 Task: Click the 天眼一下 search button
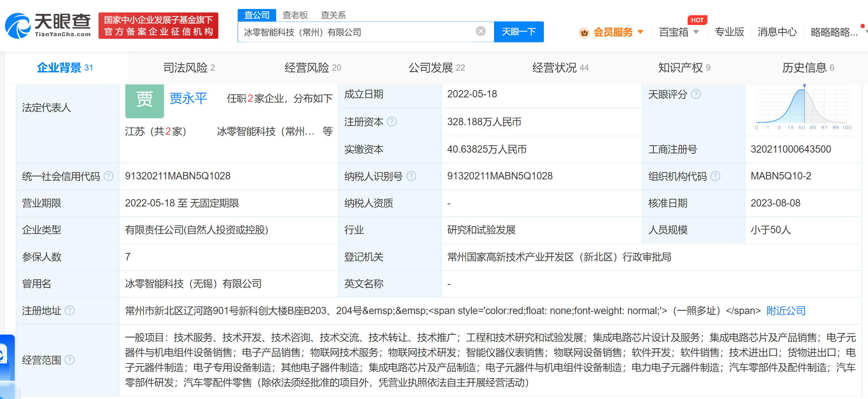point(519,32)
